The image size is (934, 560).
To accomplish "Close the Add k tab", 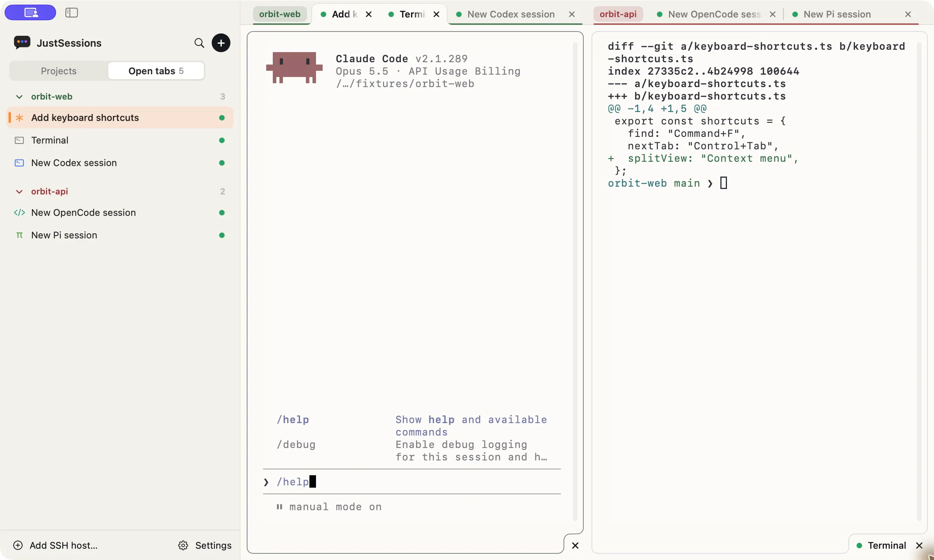I will coord(369,14).
